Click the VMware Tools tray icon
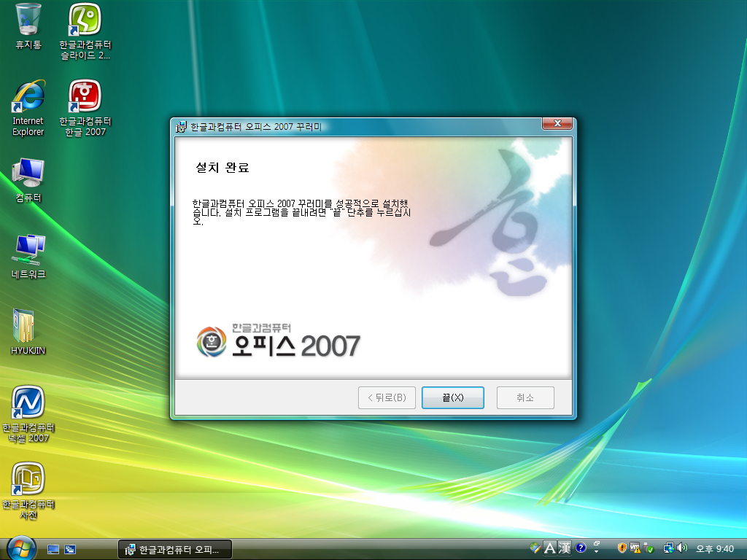This screenshot has height=560, width=747. (x=635, y=548)
